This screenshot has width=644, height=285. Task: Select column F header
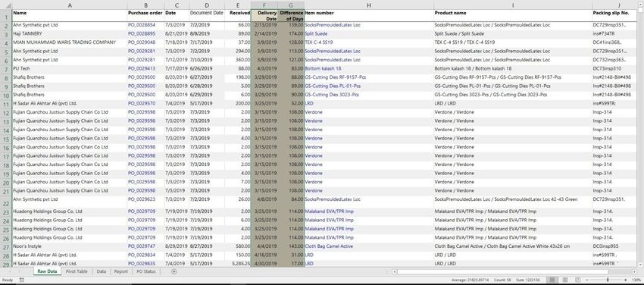click(264, 5)
